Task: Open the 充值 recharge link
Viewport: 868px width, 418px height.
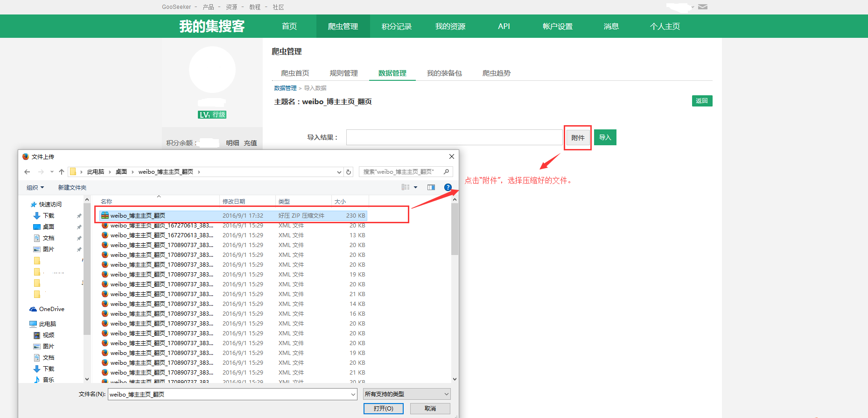Action: [x=250, y=143]
